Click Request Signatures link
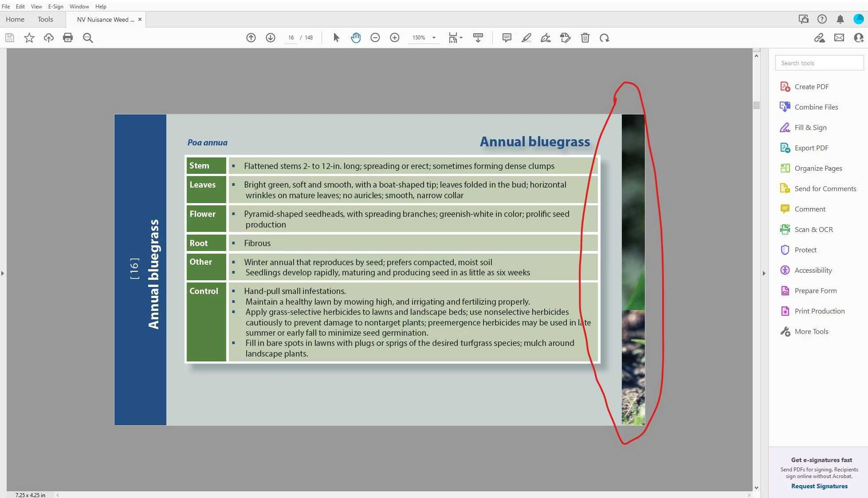The height and width of the screenshot is (498, 868). pyautogui.click(x=819, y=486)
